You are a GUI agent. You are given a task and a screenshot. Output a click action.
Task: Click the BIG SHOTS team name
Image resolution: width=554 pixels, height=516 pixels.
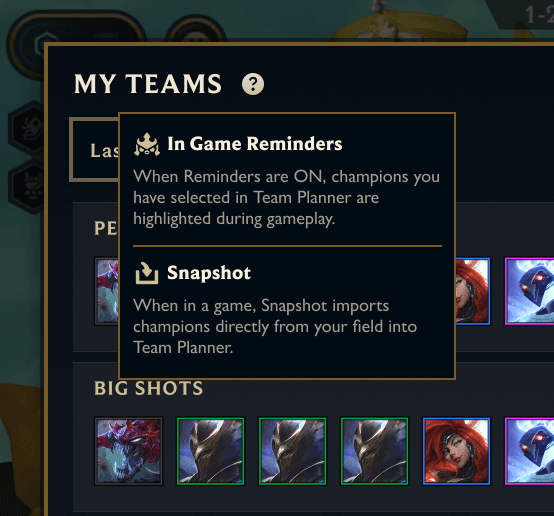coord(149,388)
